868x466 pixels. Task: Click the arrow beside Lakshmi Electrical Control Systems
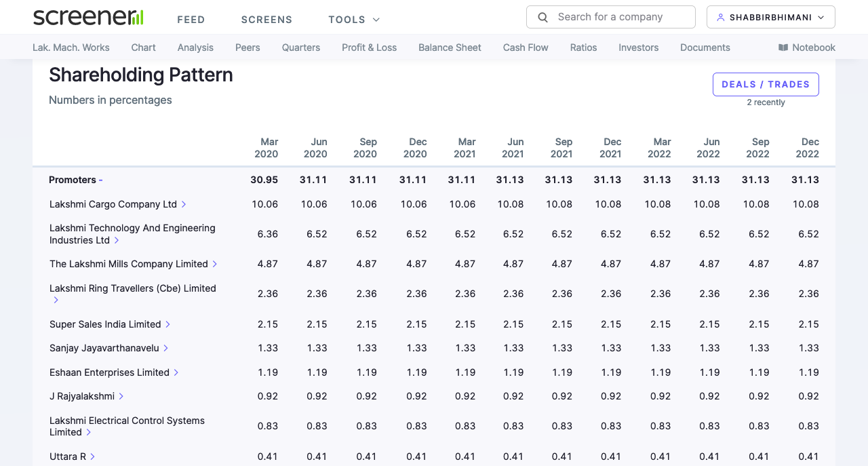coord(89,432)
